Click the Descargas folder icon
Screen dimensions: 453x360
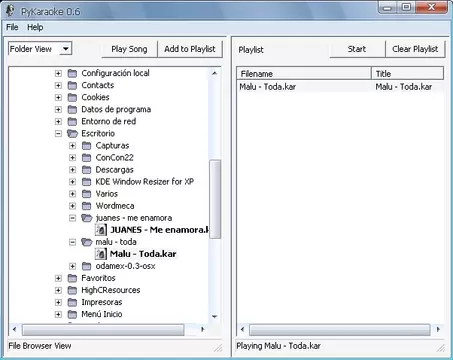coord(87,170)
